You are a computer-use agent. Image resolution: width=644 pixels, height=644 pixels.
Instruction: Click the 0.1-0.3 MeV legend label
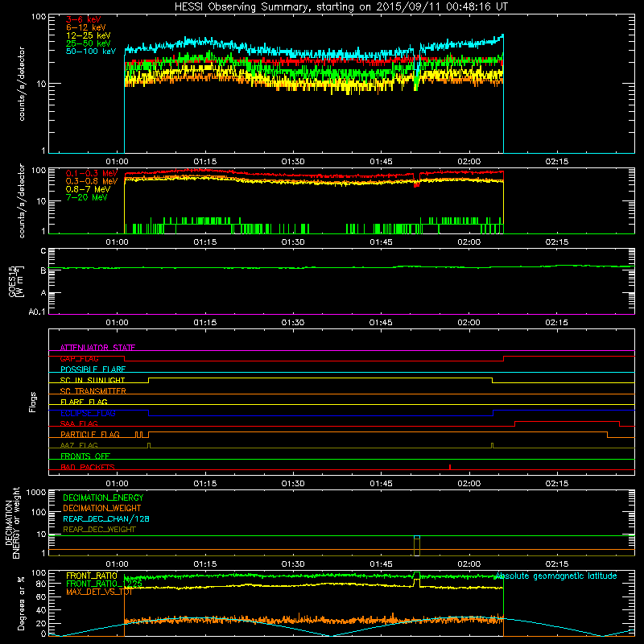point(92,173)
